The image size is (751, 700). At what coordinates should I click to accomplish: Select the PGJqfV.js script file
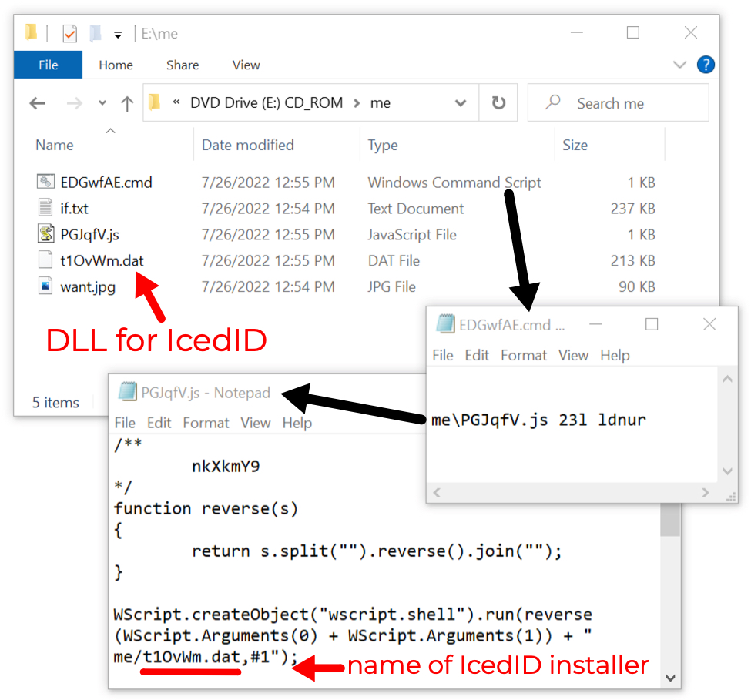click(x=89, y=235)
